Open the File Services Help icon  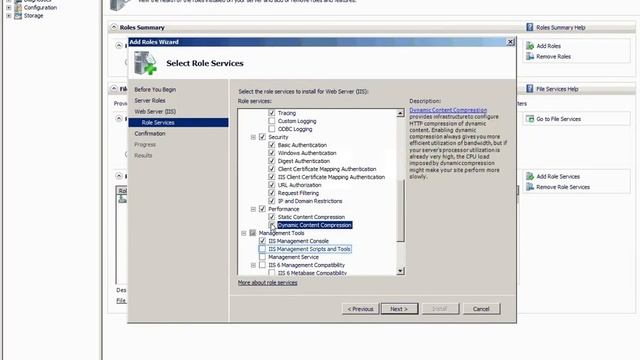(530, 89)
